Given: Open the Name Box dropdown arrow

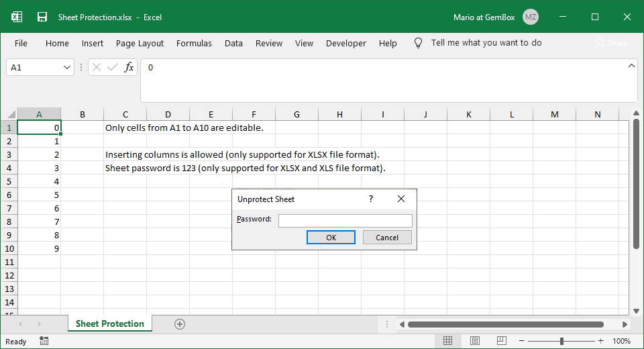Looking at the screenshot, I should pyautogui.click(x=67, y=67).
